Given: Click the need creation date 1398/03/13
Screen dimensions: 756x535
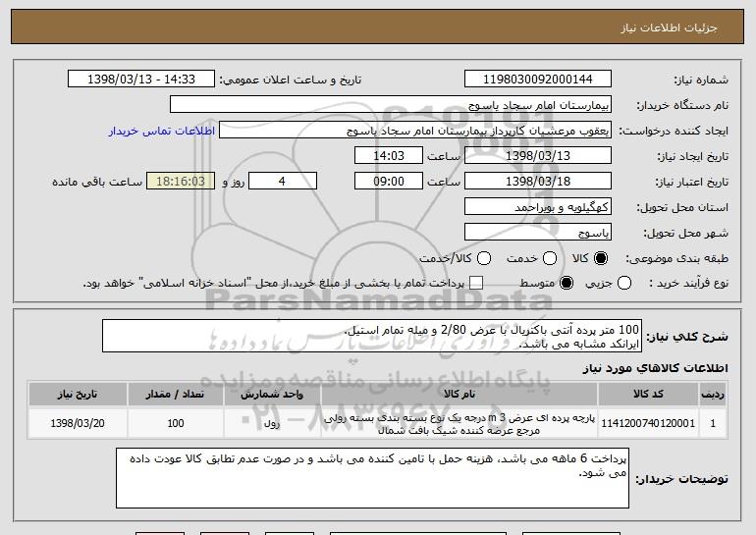Looking at the screenshot, I should coord(538,156).
